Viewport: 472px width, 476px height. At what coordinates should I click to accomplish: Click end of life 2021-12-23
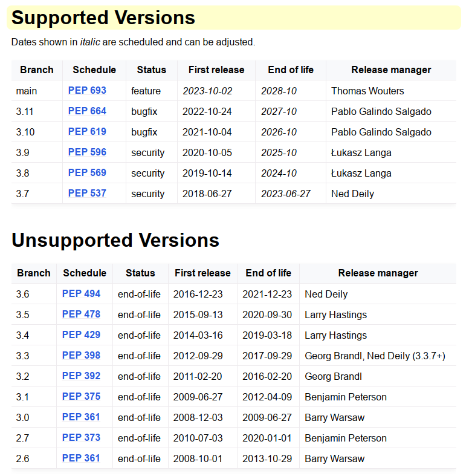tap(267, 294)
